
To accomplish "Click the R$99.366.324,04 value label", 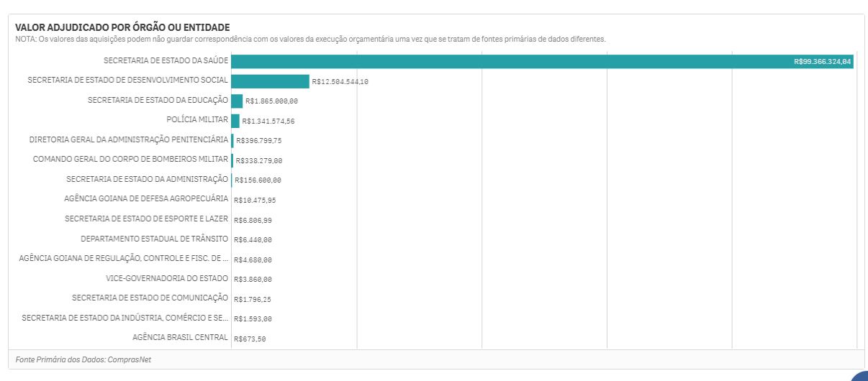I will click(x=822, y=62).
